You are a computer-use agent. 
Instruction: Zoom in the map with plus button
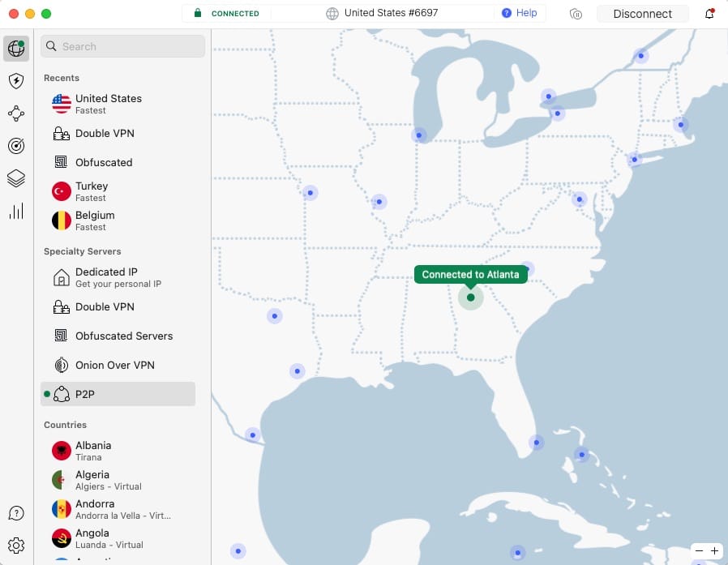coord(714,550)
